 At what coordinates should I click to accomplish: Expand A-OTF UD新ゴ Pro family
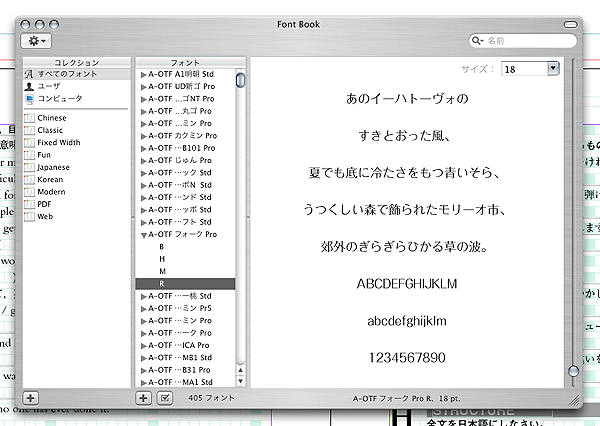143,87
